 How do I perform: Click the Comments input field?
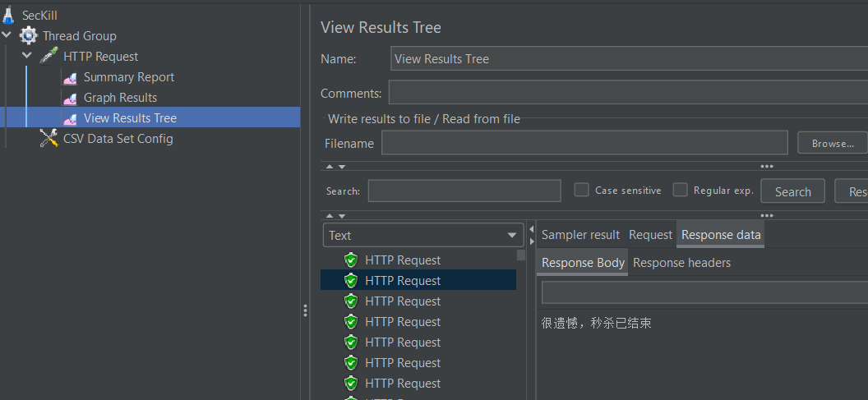[628, 92]
